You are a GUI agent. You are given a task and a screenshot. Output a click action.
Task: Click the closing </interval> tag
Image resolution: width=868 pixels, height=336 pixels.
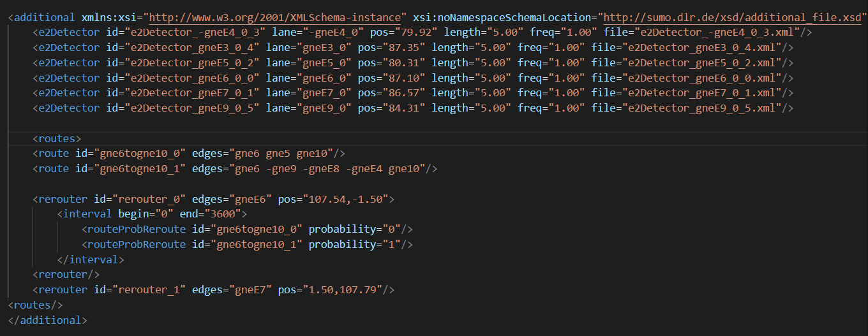click(x=91, y=259)
